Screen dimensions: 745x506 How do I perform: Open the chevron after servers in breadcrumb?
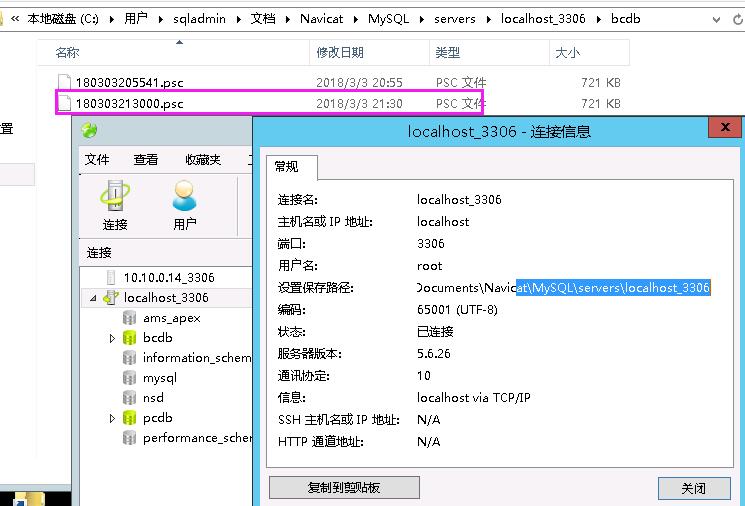coord(488,19)
